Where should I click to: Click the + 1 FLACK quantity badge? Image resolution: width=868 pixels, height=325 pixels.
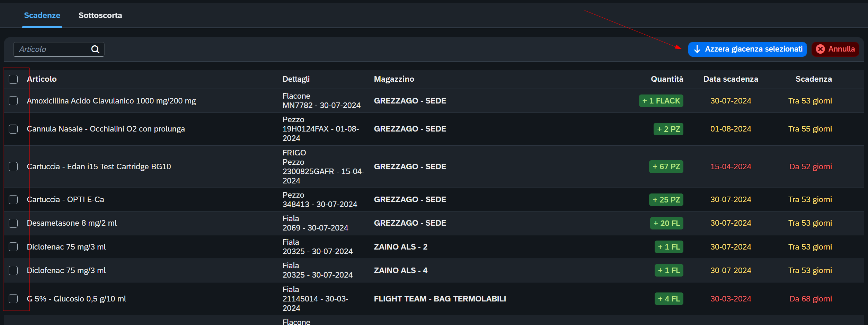(x=661, y=101)
